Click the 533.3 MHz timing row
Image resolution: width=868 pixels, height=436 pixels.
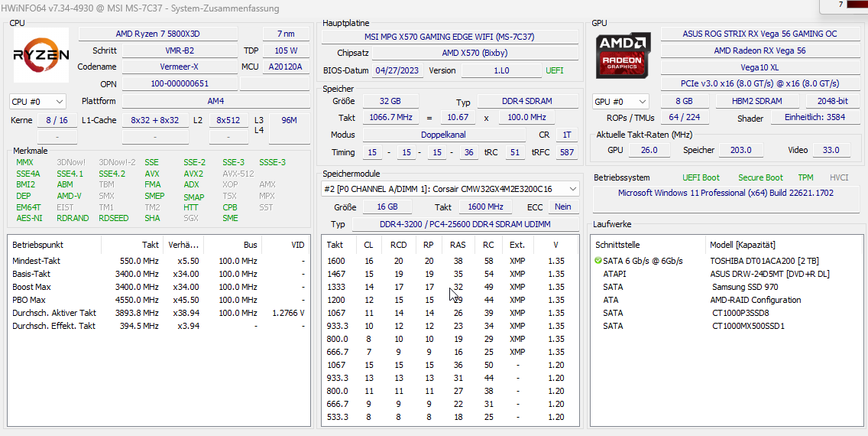[450, 417]
